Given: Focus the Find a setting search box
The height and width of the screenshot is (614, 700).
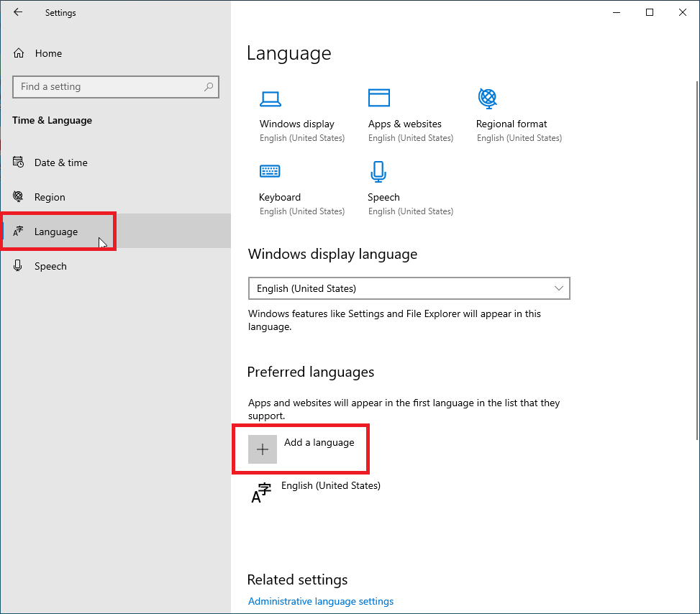Looking at the screenshot, I should coord(116,86).
